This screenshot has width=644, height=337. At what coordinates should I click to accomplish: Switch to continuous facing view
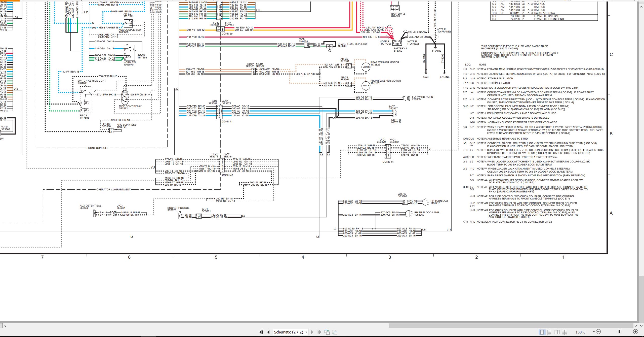pyautogui.click(x=565, y=332)
